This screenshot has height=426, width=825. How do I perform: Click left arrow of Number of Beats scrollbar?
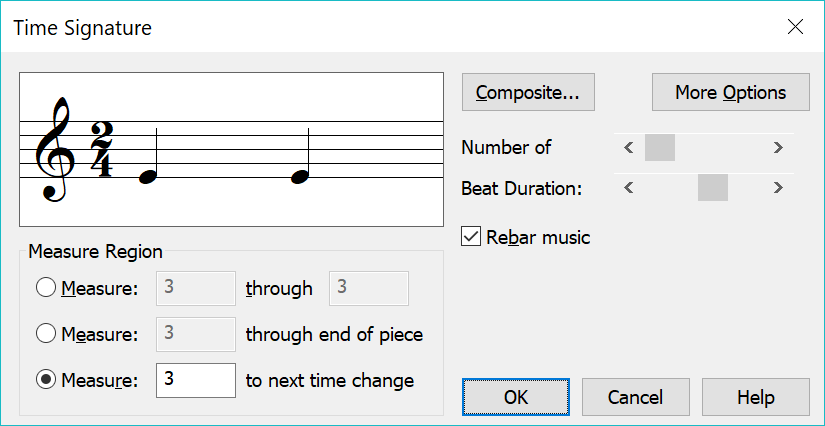coord(628,148)
